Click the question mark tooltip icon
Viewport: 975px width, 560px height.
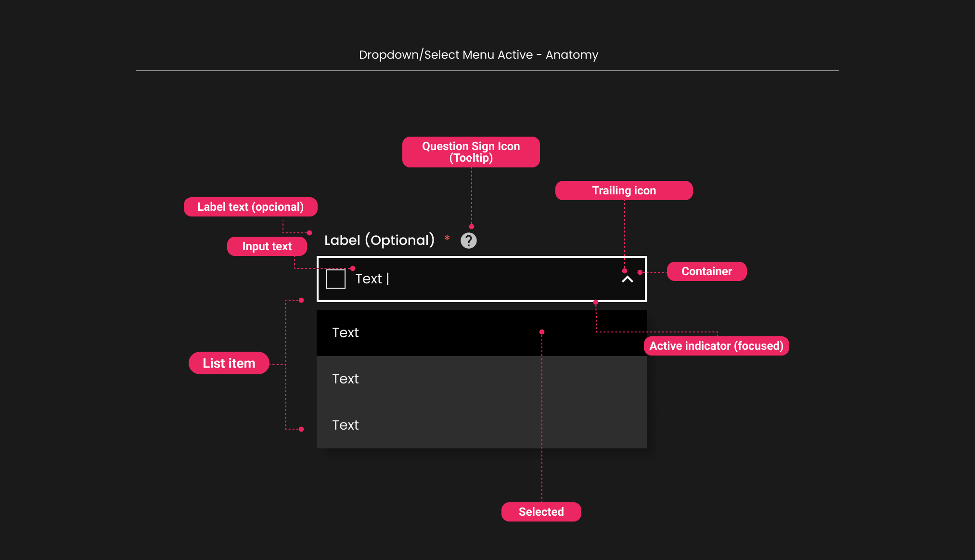coord(469,241)
